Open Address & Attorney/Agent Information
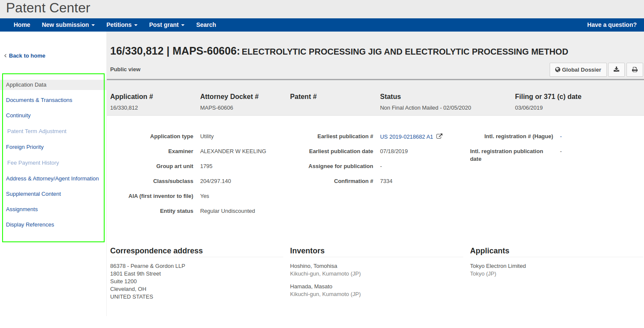Image resolution: width=644 pixels, height=328 pixels. pyautogui.click(x=52, y=178)
